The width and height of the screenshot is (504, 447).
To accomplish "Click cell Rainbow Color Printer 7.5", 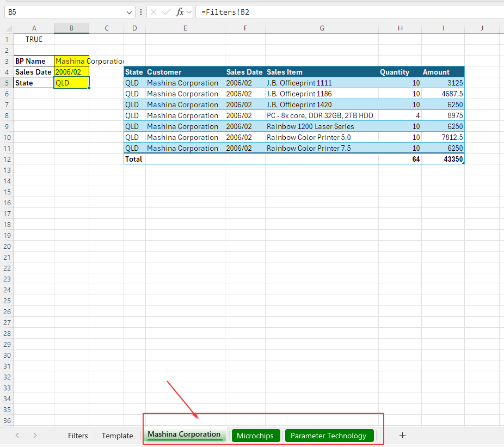I will tap(322, 149).
